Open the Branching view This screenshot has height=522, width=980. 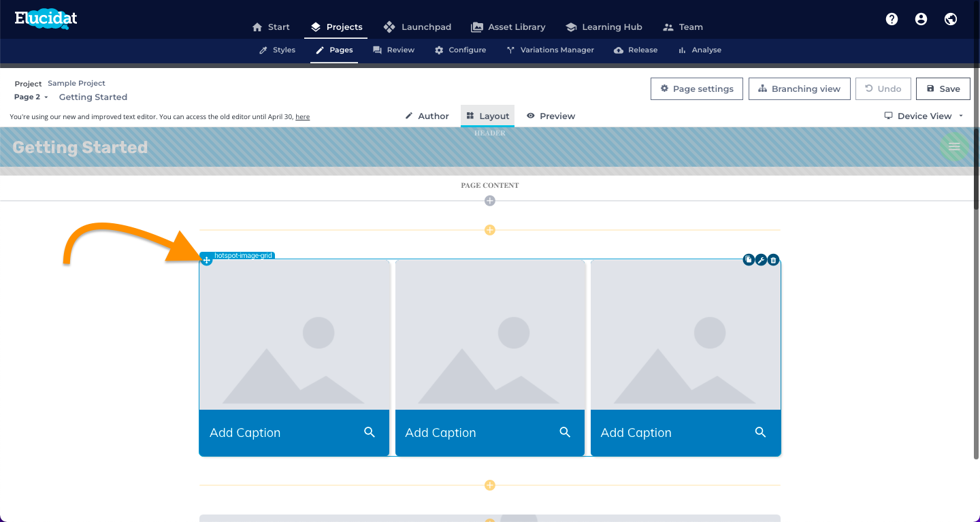pyautogui.click(x=800, y=88)
